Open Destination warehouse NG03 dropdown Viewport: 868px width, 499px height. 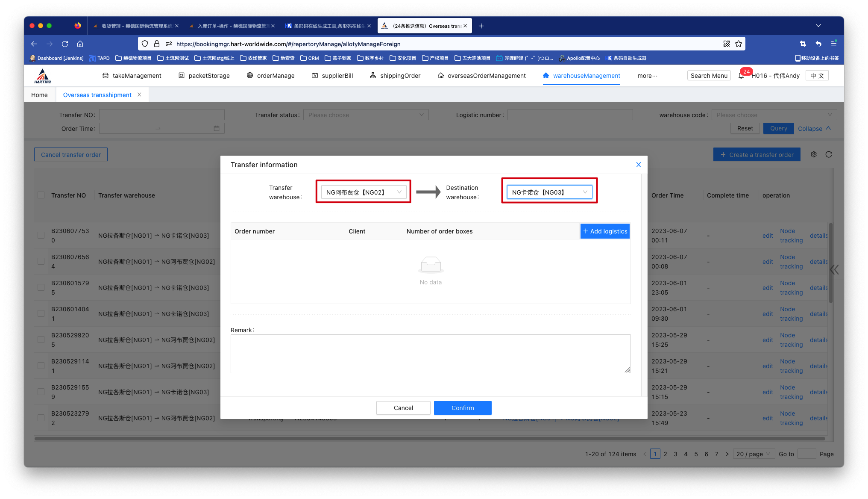click(x=549, y=192)
